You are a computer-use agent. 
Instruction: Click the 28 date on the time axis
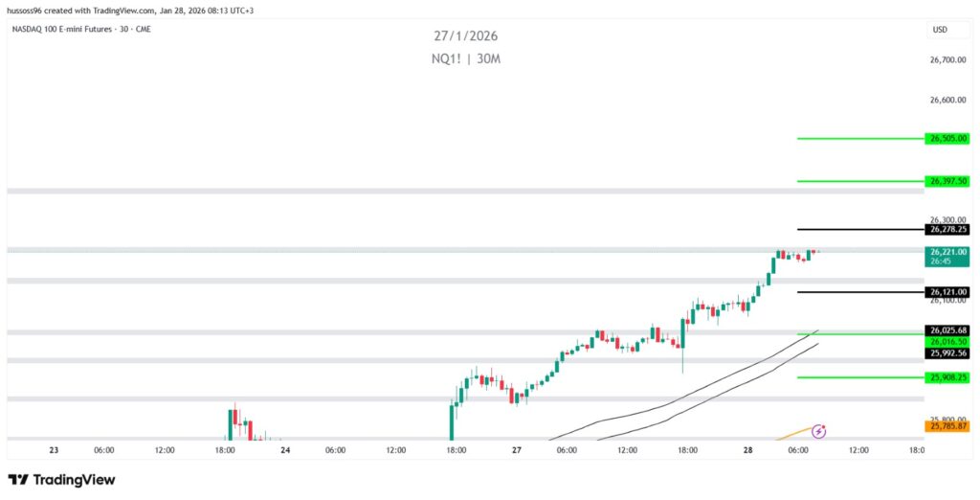click(x=747, y=450)
